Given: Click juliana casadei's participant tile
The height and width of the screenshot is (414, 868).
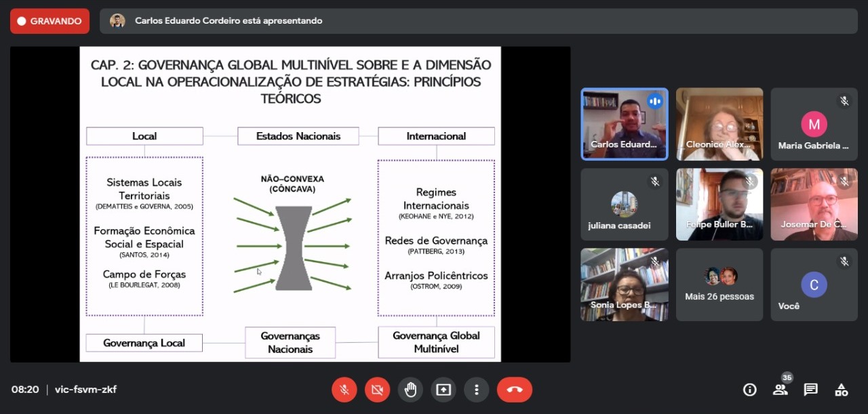Looking at the screenshot, I should coord(624,205).
